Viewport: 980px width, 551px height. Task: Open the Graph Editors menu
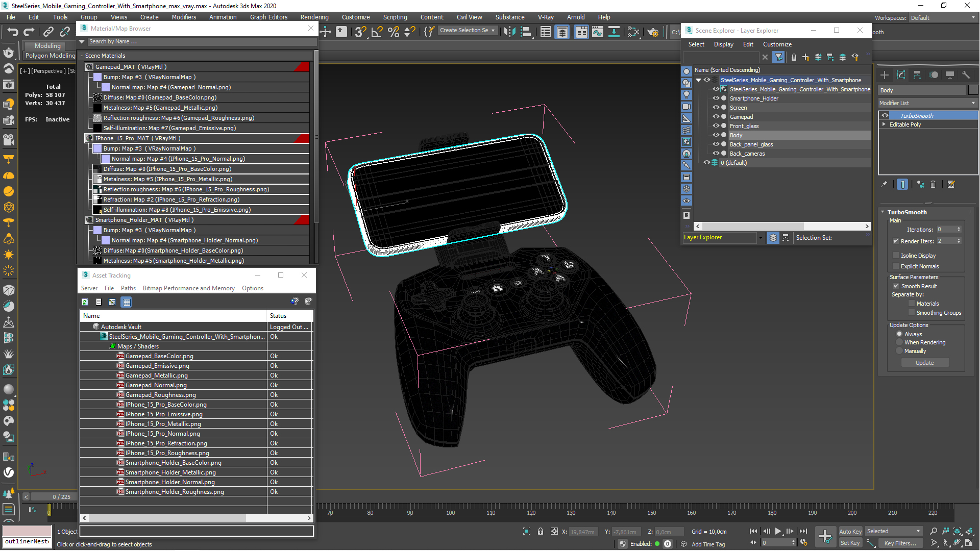pos(268,17)
